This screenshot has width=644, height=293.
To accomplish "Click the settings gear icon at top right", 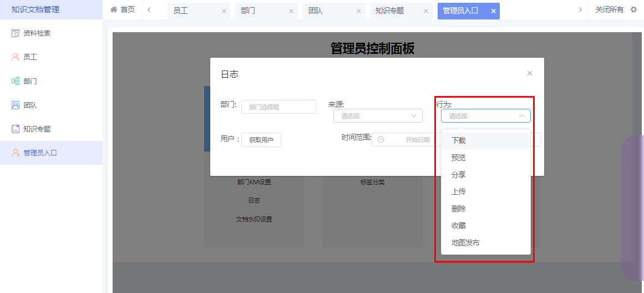I will (633, 9).
